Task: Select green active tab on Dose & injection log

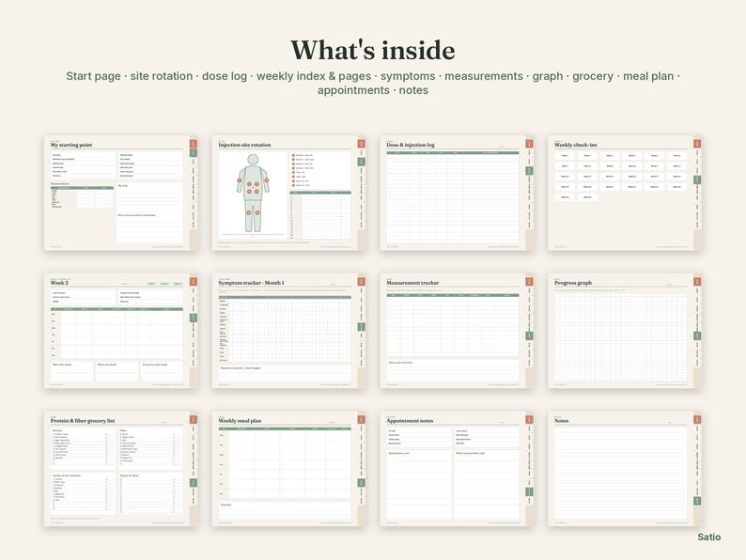Action: coord(530,171)
